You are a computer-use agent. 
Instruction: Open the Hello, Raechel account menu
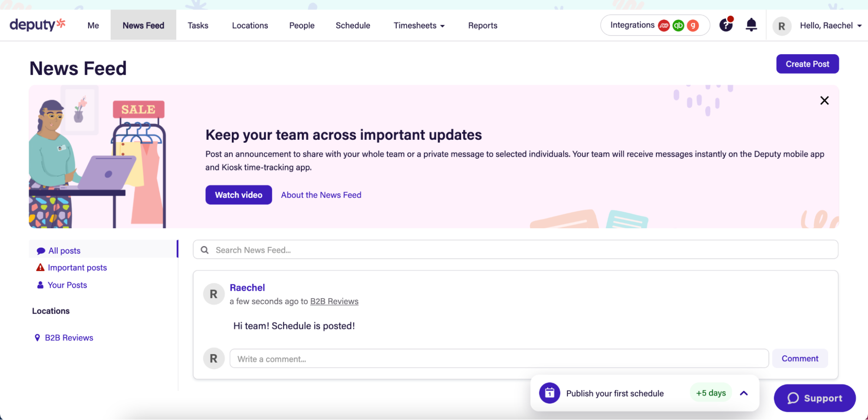click(830, 26)
